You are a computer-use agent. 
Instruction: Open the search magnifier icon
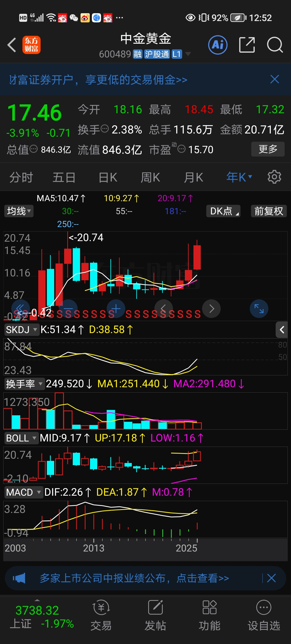point(275,45)
